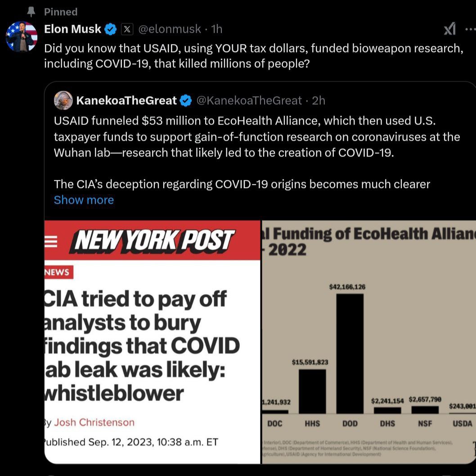Expand the quoted post with Show more
The height and width of the screenshot is (476, 476).
pos(84,200)
